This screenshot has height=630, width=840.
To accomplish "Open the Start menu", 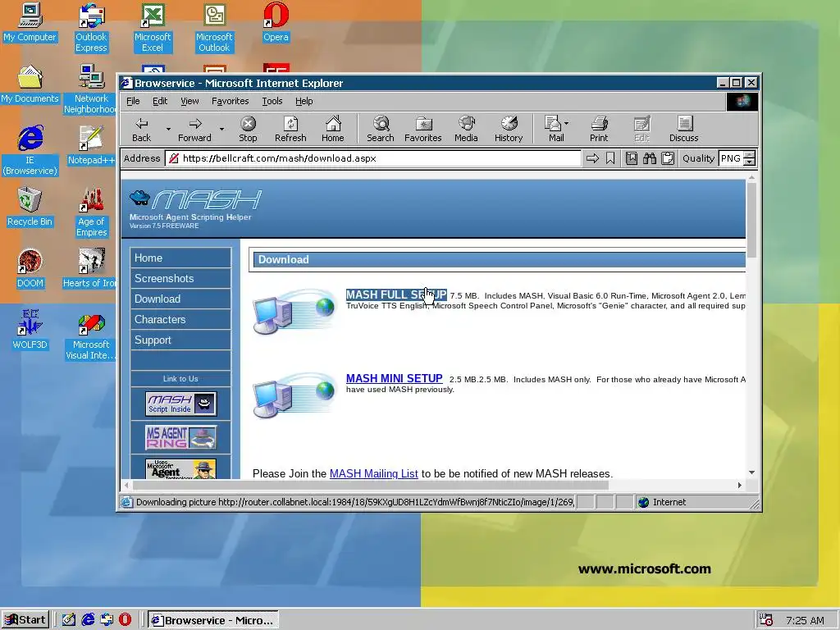I will [25, 620].
